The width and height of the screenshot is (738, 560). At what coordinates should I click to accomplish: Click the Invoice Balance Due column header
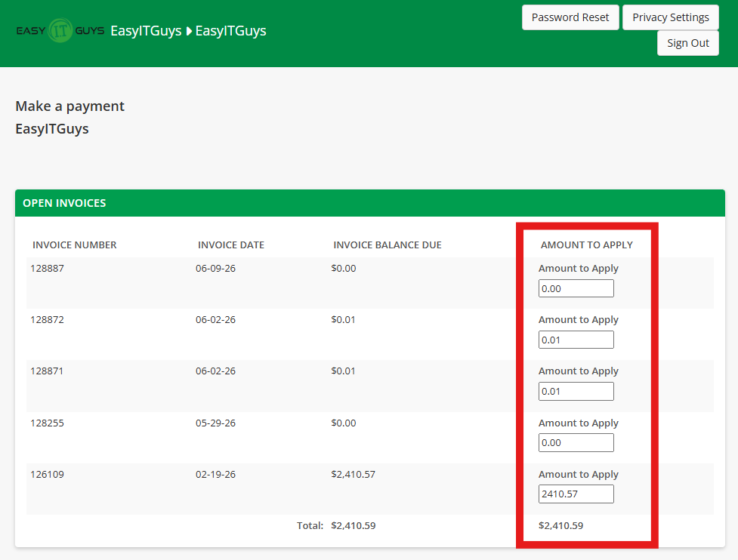[x=388, y=245]
